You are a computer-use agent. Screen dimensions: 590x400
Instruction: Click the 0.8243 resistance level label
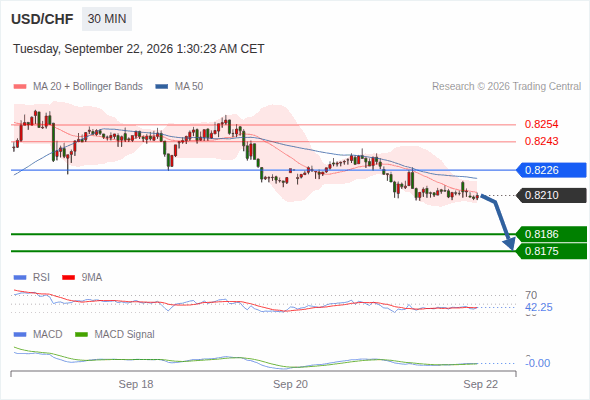(x=541, y=141)
